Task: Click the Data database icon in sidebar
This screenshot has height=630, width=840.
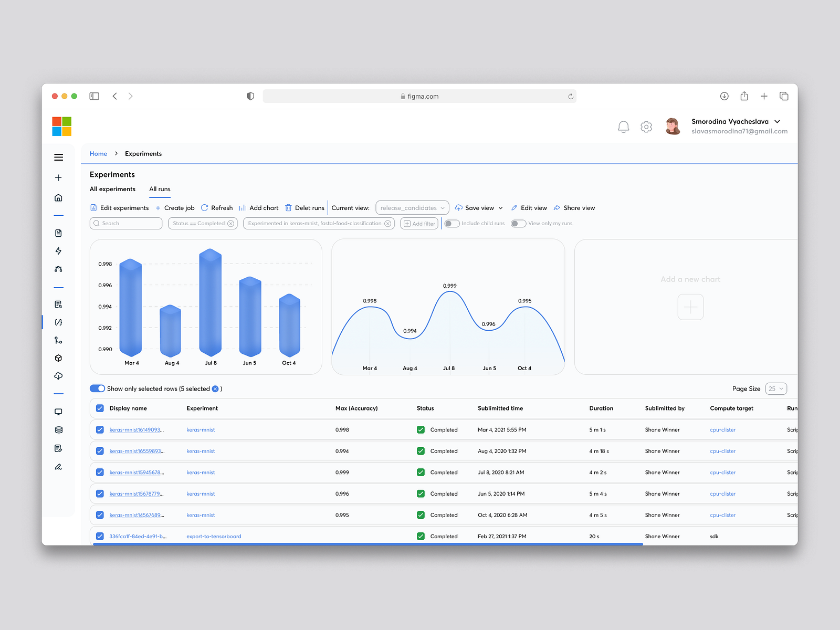Action: click(x=58, y=429)
